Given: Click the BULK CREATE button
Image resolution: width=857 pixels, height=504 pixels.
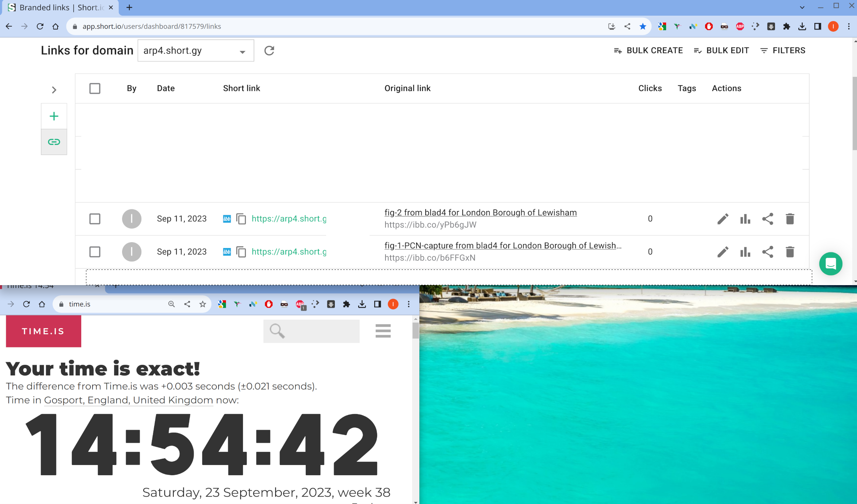Looking at the screenshot, I should [x=648, y=51].
